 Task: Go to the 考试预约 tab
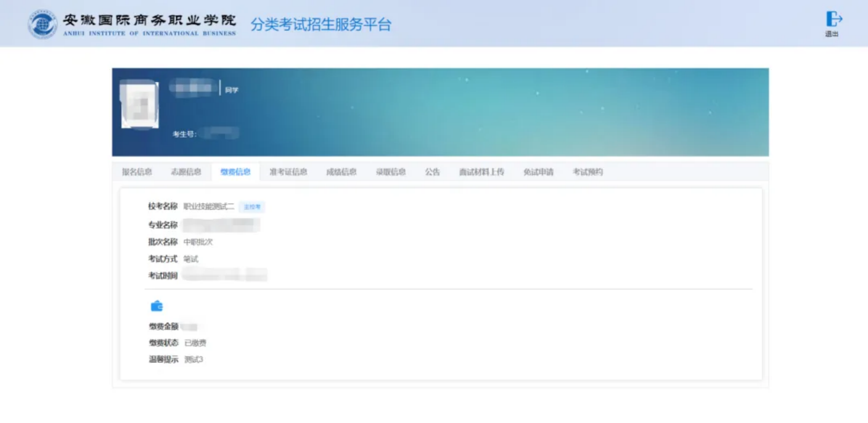[588, 172]
